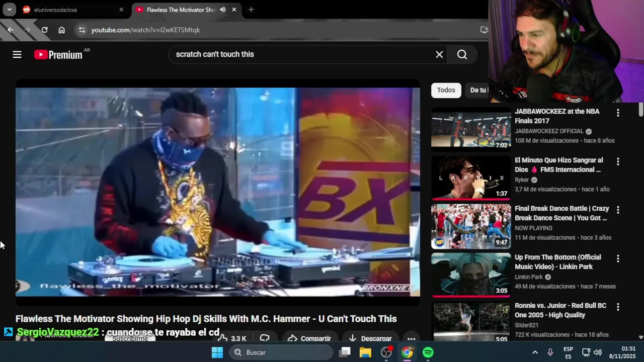The width and height of the screenshot is (644, 362).
Task: Click the Ryker channel name
Action: [x=522, y=179]
